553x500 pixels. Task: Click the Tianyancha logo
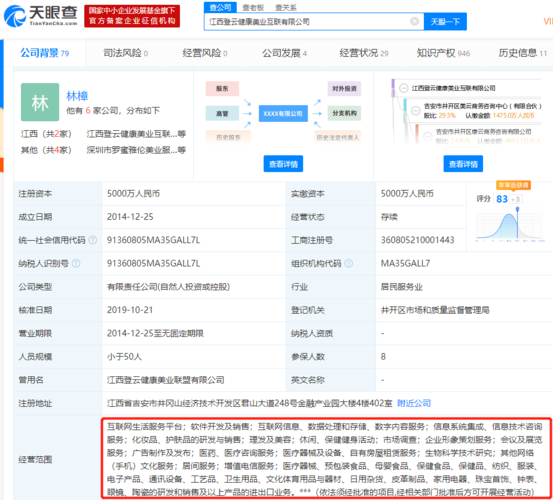41,16
